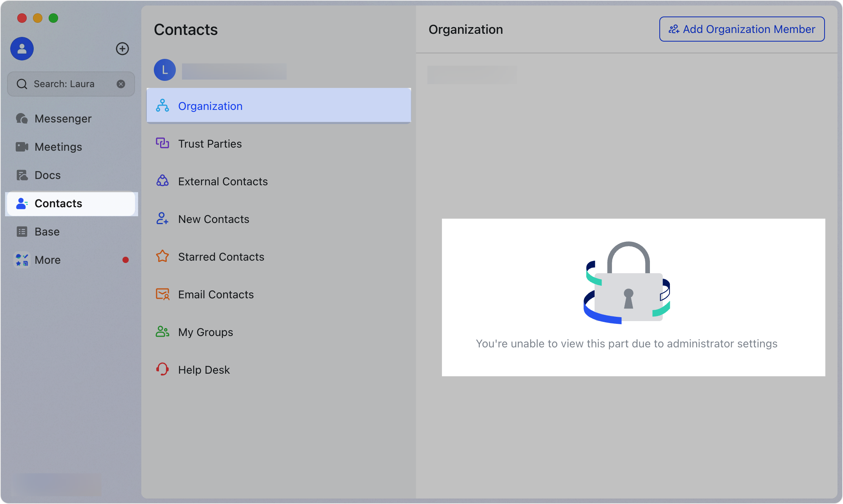
Task: Open the Messenger section
Action: coord(63,119)
